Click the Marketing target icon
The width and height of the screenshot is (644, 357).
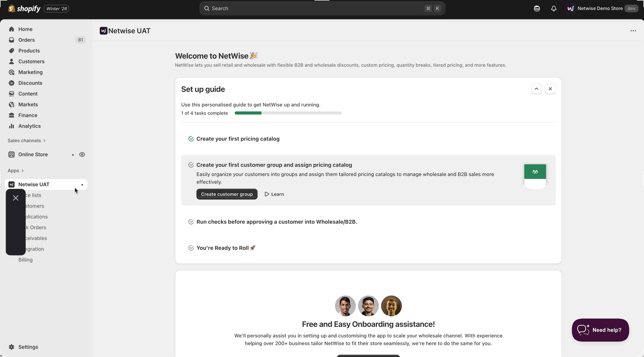pos(12,72)
